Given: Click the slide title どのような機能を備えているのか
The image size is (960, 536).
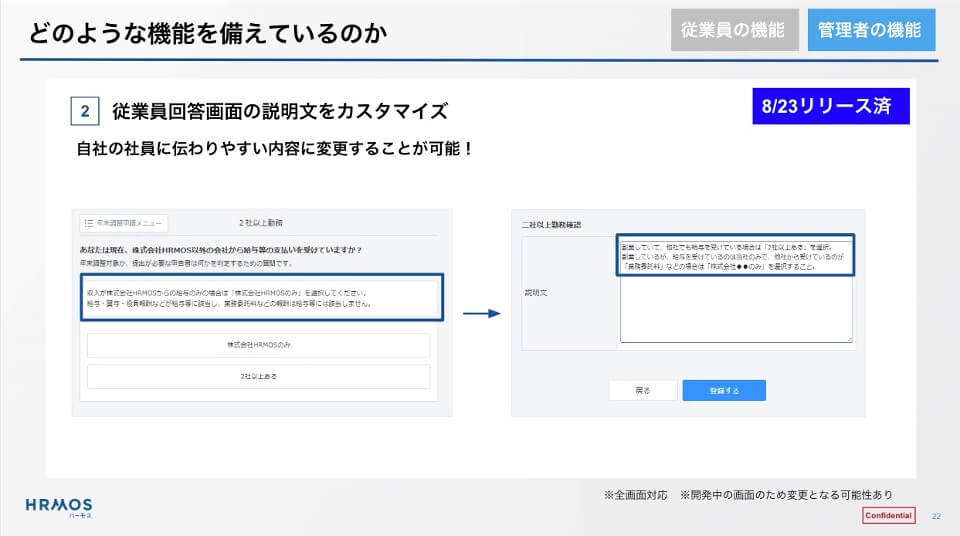Looking at the screenshot, I should 208,32.
